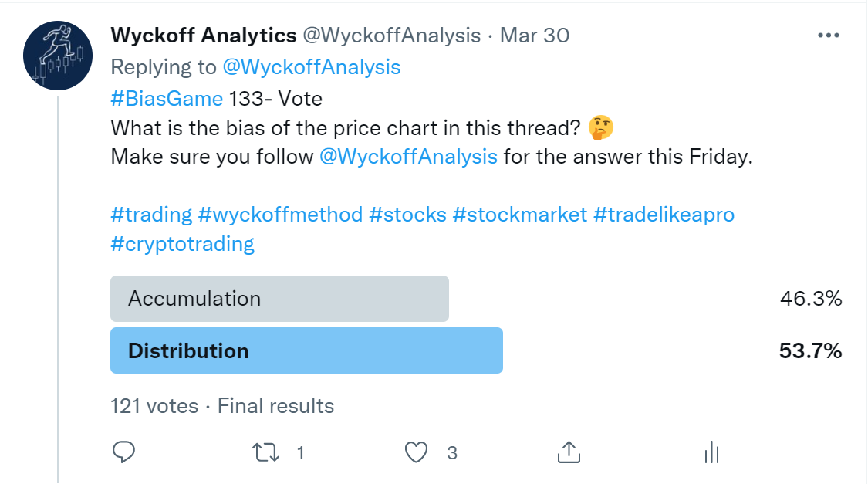Select the Distribution poll bar
The height and width of the screenshot is (484, 868).
click(x=306, y=350)
